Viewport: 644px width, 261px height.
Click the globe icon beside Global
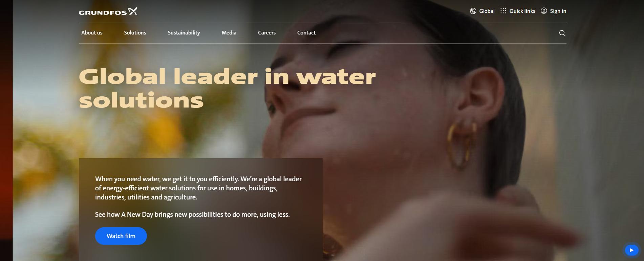tap(473, 11)
